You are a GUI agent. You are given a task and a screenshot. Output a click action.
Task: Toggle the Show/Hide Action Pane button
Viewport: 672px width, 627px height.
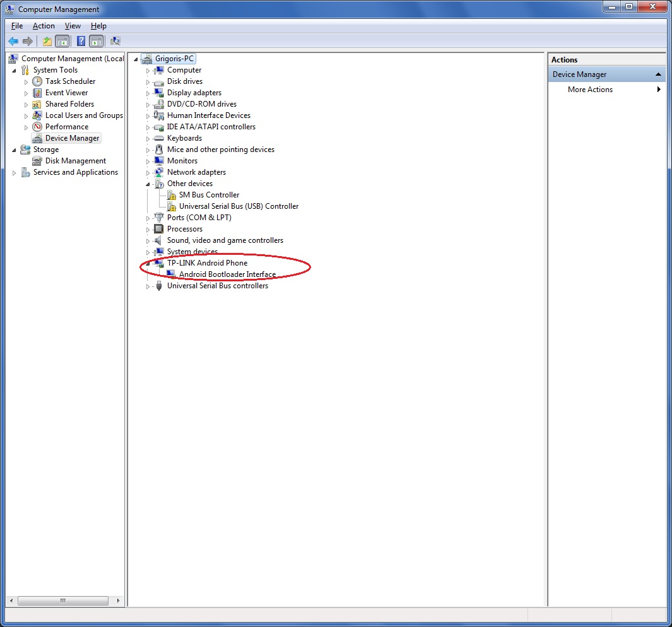tap(96, 41)
